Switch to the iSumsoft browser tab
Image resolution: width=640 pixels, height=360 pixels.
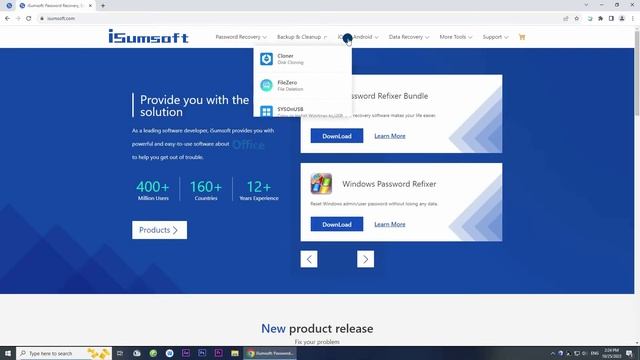pyautogui.click(x=55, y=6)
